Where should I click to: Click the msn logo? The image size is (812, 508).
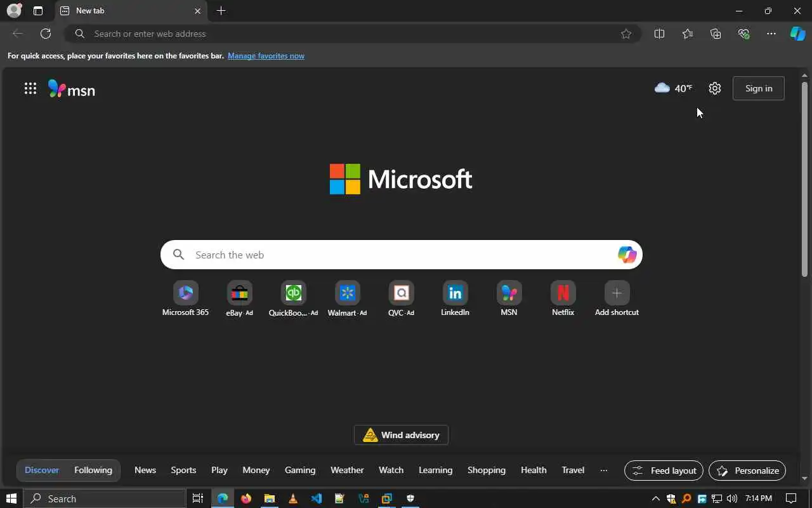72,89
